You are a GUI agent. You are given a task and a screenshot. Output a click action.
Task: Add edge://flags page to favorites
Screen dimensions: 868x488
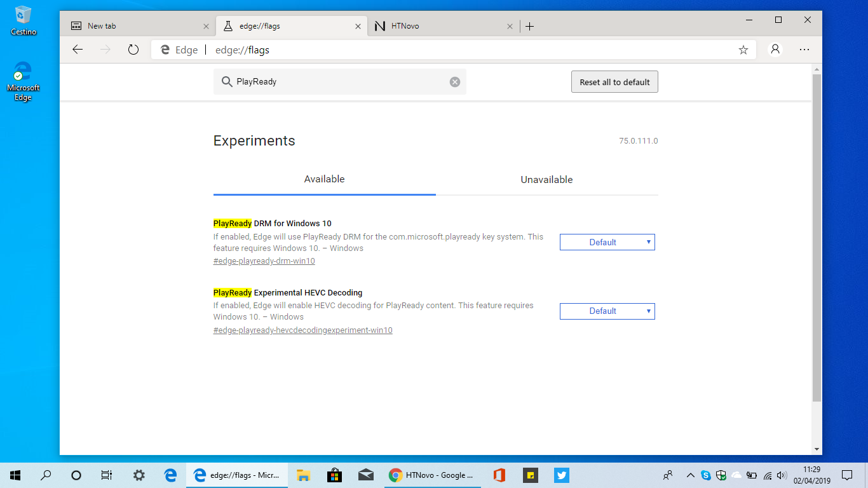click(x=742, y=49)
